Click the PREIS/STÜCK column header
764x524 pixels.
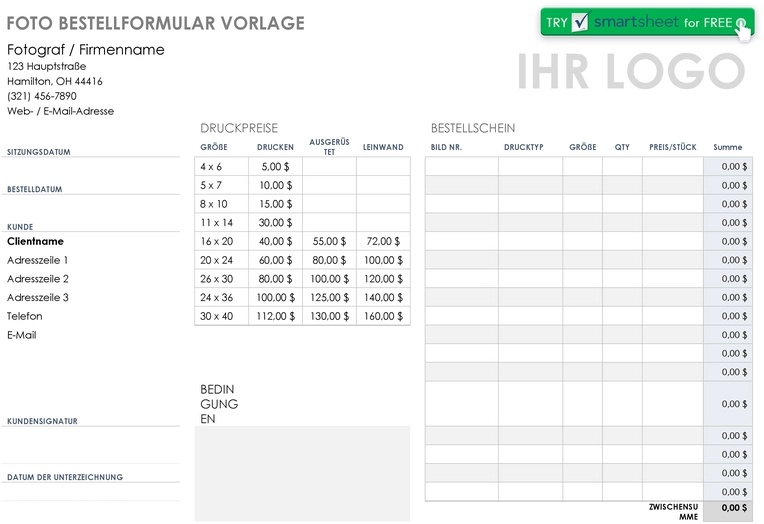[673, 147]
